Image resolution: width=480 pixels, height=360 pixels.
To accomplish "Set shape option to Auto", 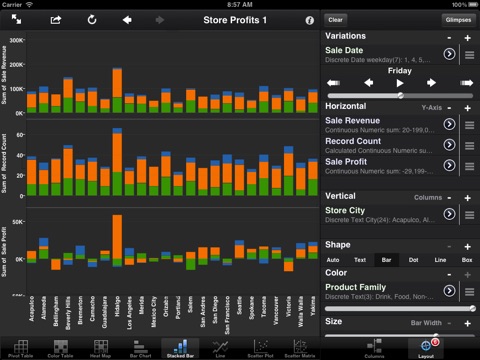I will (333, 260).
